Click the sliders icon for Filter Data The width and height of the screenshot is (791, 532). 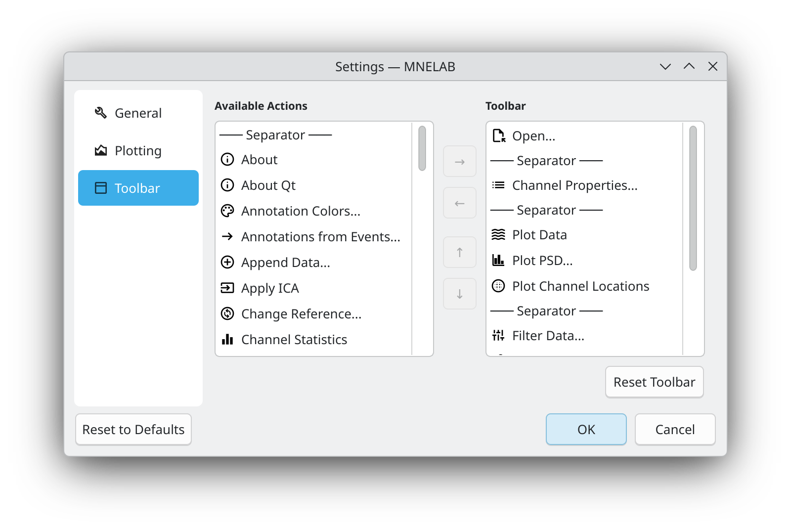pos(498,336)
